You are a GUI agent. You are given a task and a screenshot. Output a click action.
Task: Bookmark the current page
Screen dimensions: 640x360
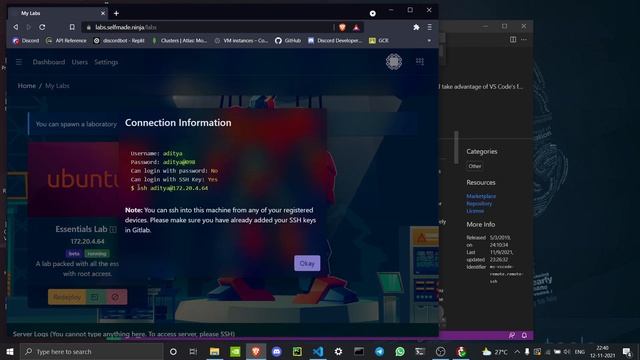[x=72, y=27]
